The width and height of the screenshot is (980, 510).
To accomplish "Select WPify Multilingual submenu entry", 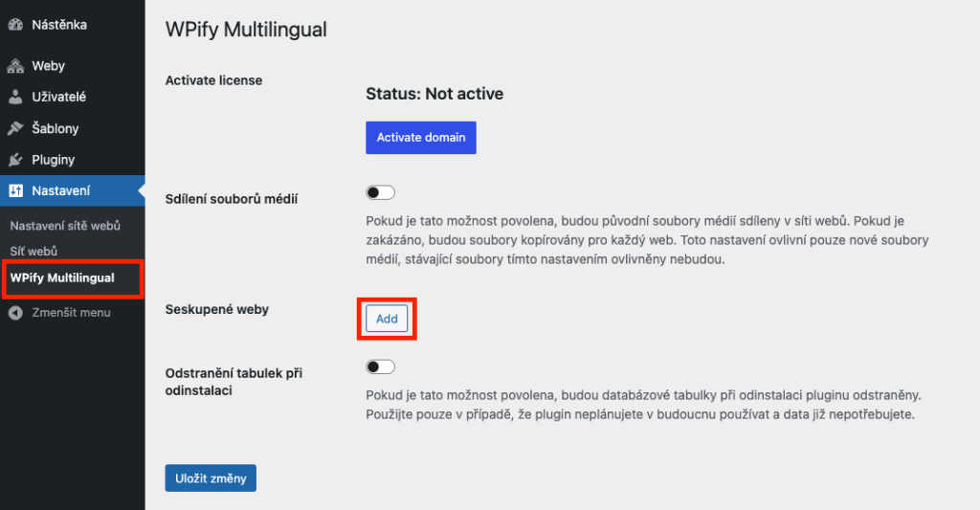I will click(x=62, y=278).
